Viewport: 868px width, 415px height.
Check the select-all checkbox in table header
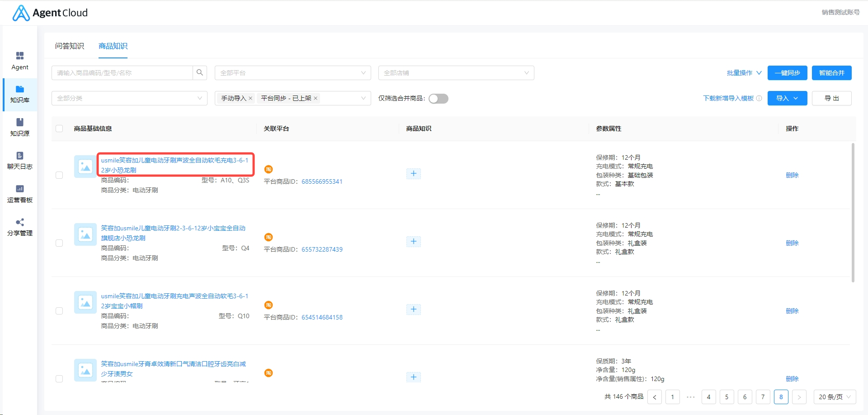pos(59,129)
